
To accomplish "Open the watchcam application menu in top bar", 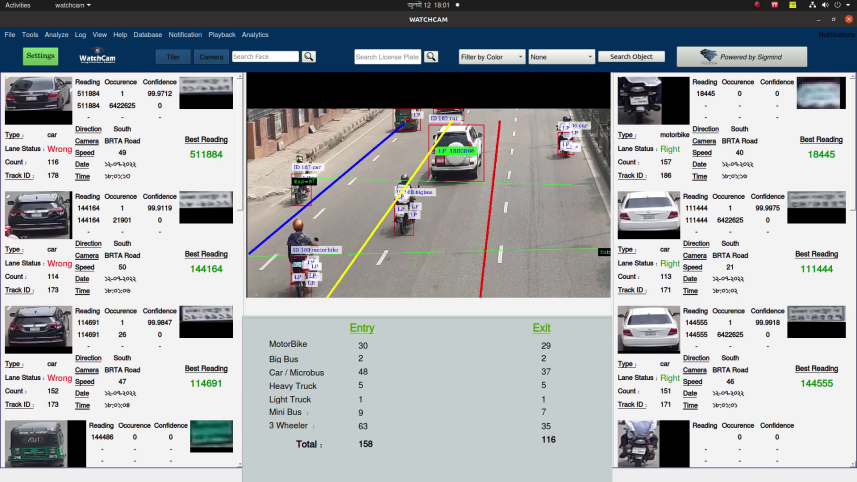I will click(73, 5).
